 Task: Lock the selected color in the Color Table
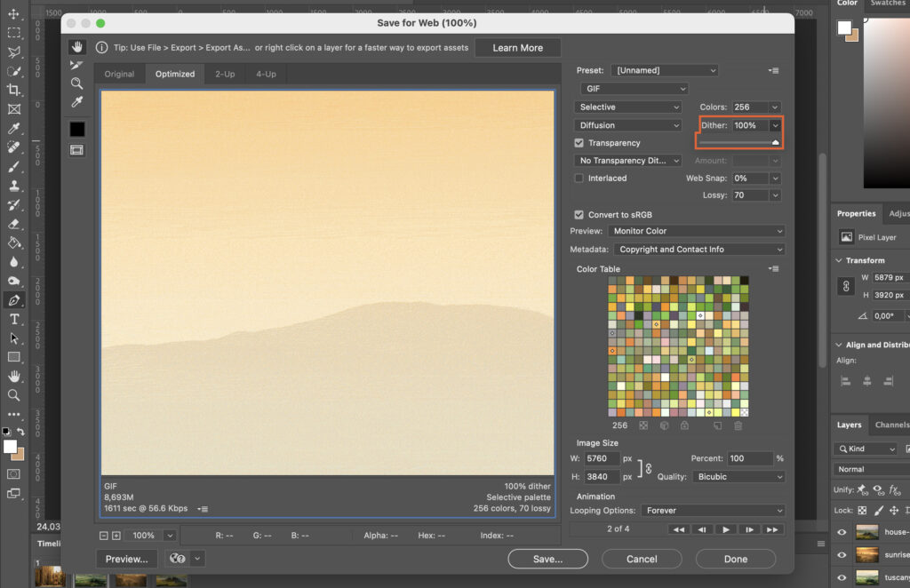685,425
